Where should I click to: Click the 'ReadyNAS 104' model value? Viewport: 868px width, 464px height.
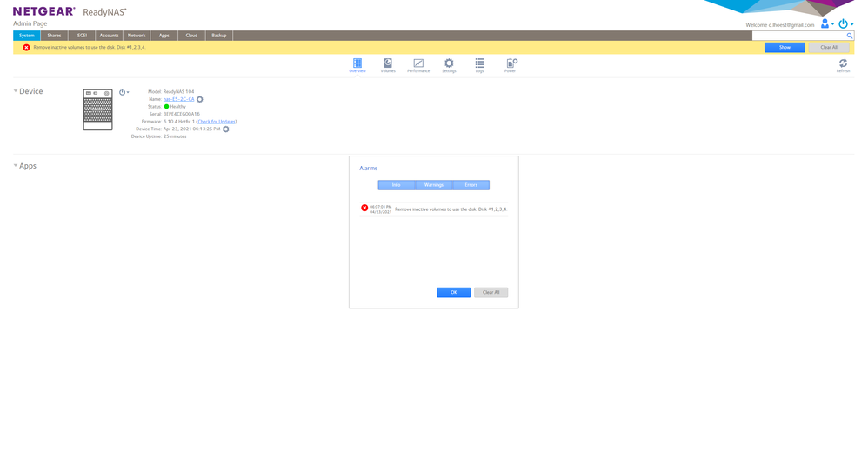tap(179, 92)
